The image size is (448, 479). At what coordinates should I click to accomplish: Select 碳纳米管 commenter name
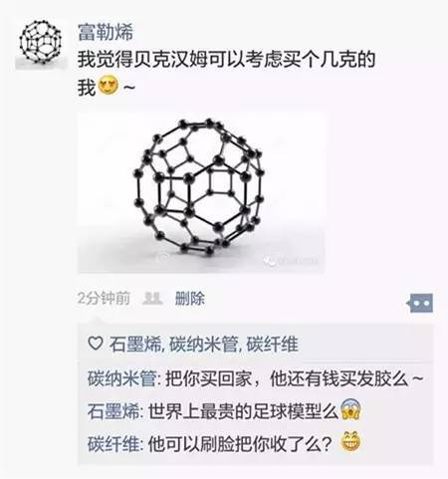point(121,378)
